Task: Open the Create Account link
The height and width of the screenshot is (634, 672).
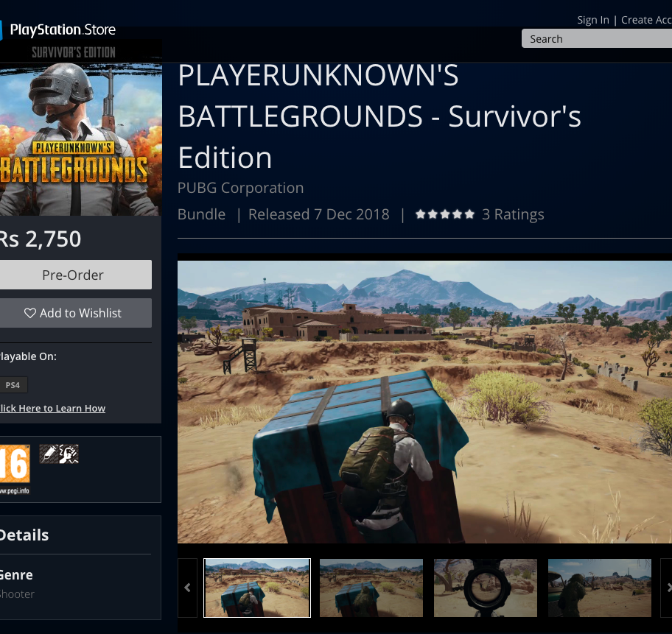Action: (x=646, y=20)
